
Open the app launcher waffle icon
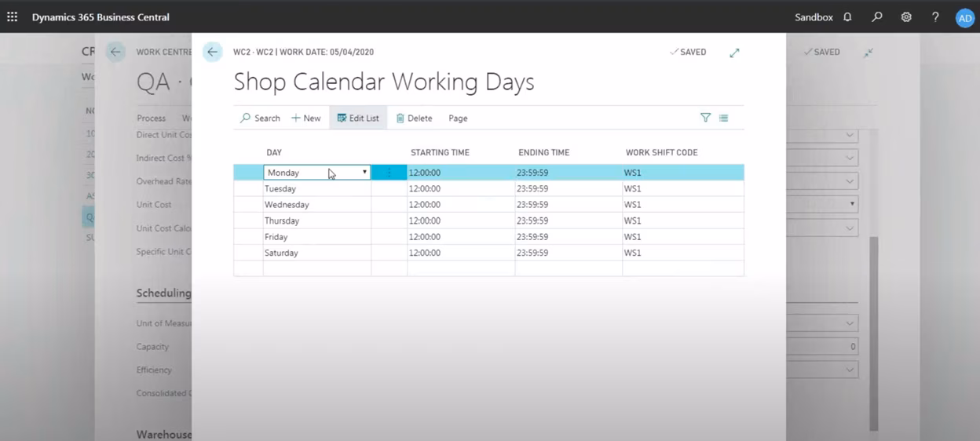pyautogui.click(x=13, y=16)
